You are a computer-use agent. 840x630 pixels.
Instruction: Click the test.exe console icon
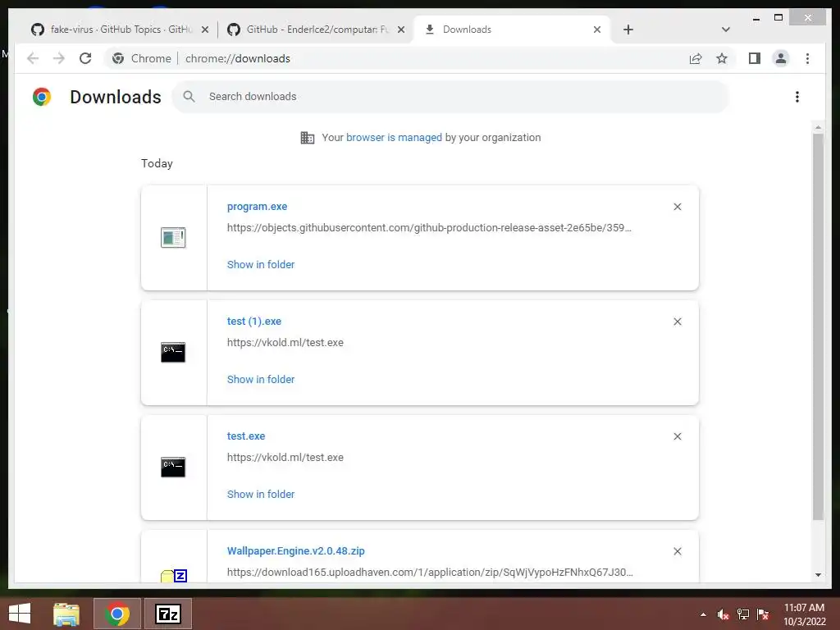tap(173, 467)
